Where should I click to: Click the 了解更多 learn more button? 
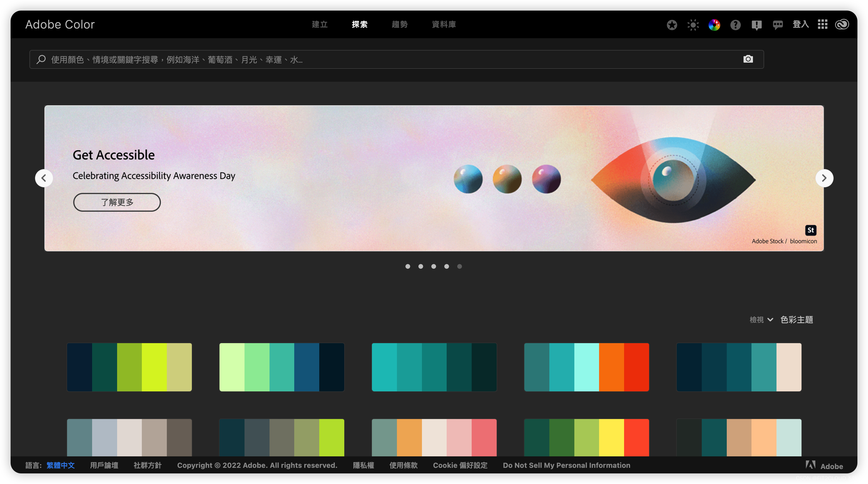tap(117, 202)
